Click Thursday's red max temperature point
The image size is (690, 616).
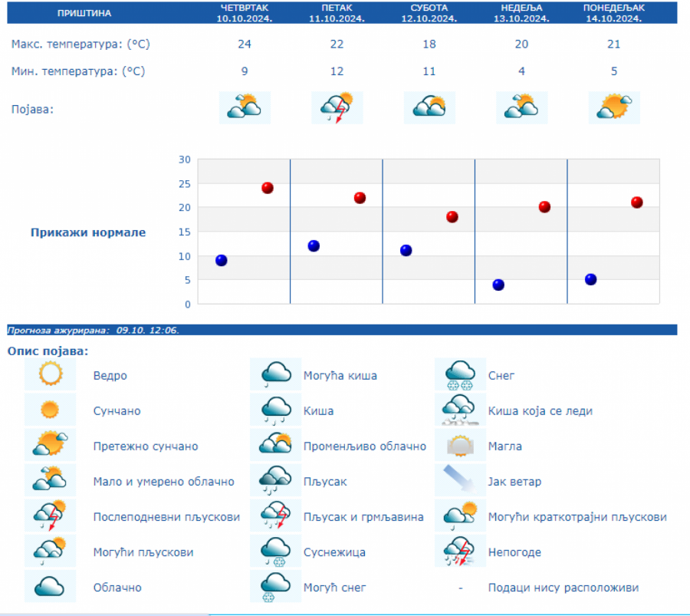(268, 188)
